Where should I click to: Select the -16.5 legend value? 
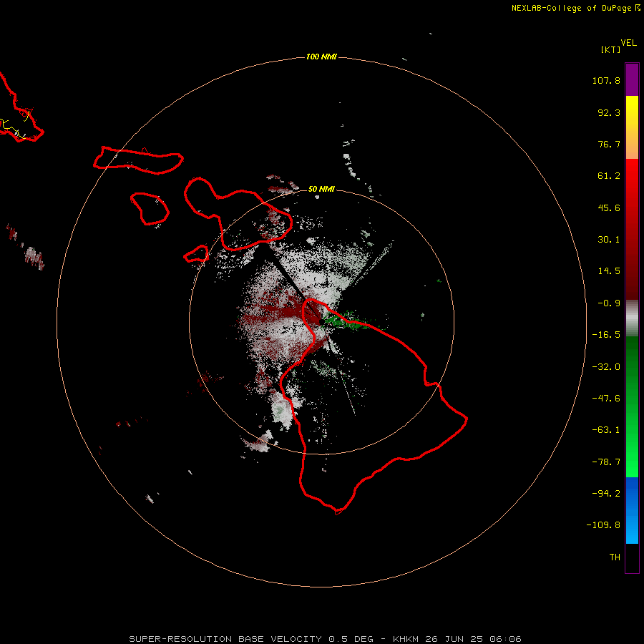point(606,335)
